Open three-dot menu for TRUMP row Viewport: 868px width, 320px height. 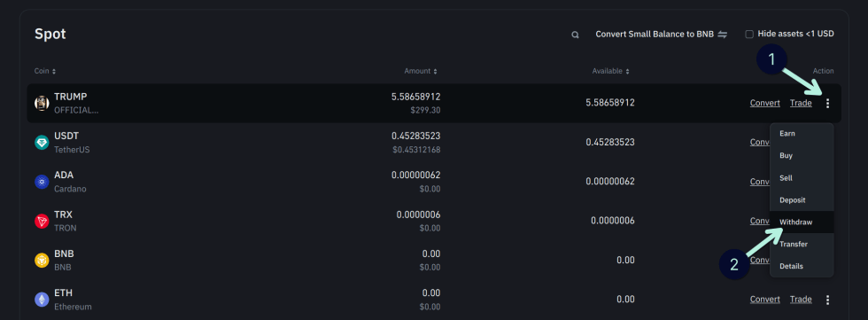(827, 103)
